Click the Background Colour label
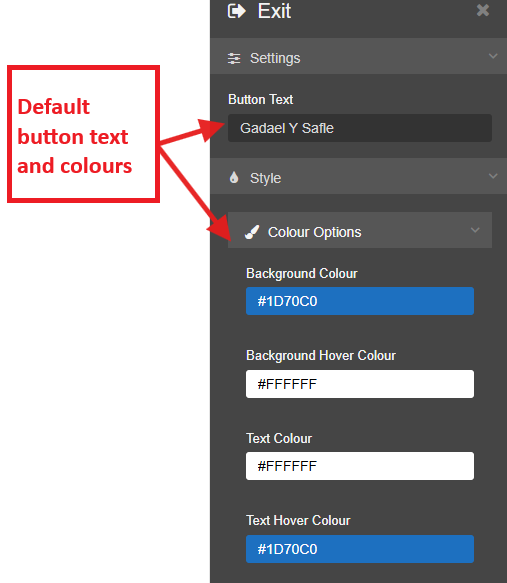 click(x=302, y=274)
